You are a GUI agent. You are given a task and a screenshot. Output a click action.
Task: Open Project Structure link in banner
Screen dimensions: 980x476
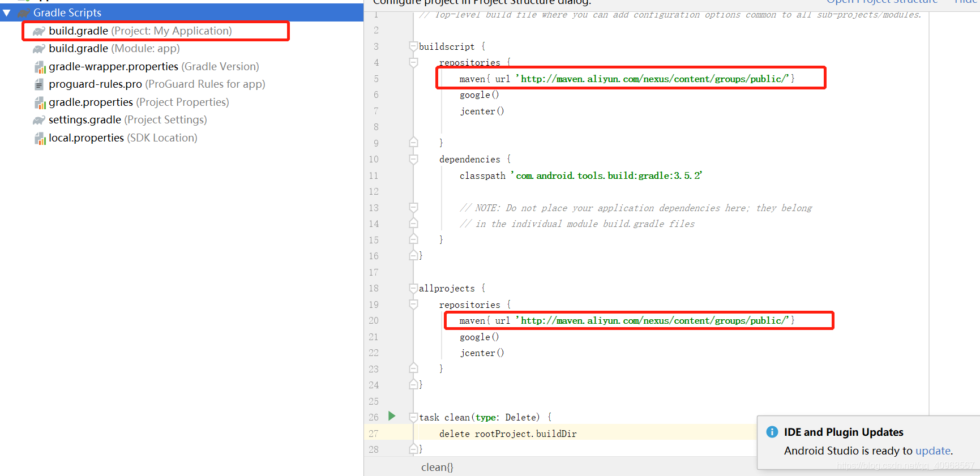pyautogui.click(x=882, y=2)
